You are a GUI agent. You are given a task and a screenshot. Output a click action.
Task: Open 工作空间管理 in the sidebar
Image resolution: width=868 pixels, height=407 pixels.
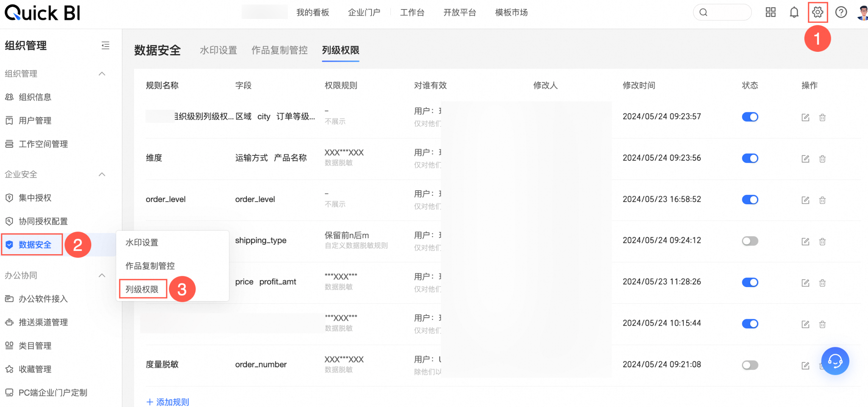coord(43,144)
